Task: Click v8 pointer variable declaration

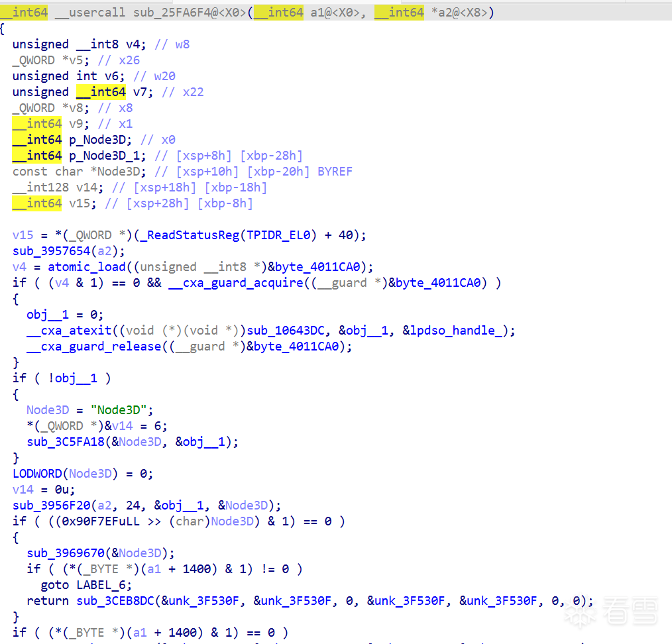Action: pyautogui.click(x=76, y=107)
